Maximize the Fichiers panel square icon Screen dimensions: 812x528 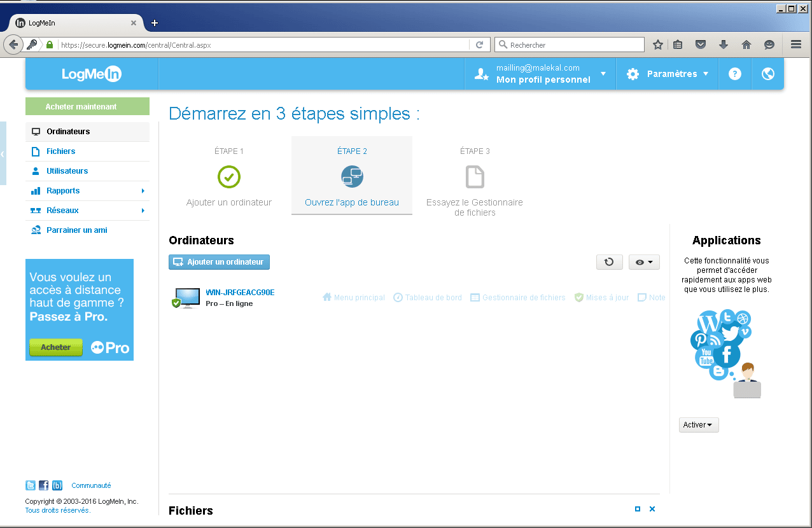638,509
